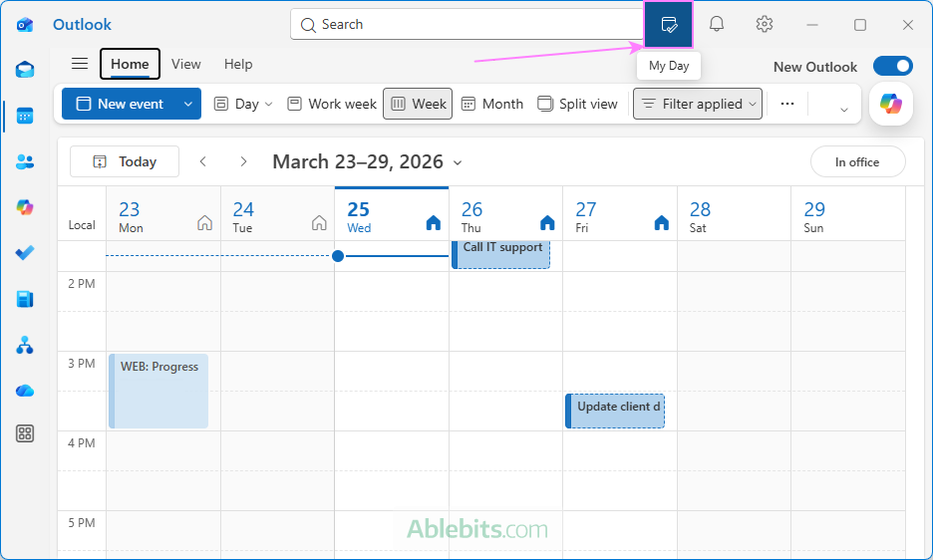Select the Home tab
Image resolution: width=933 pixels, height=560 pixels.
[130, 64]
